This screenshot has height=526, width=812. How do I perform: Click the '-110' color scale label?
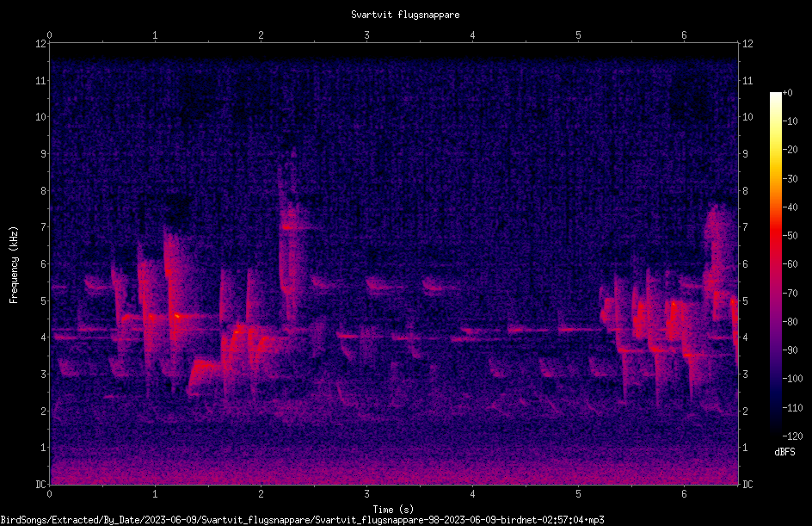click(x=792, y=408)
